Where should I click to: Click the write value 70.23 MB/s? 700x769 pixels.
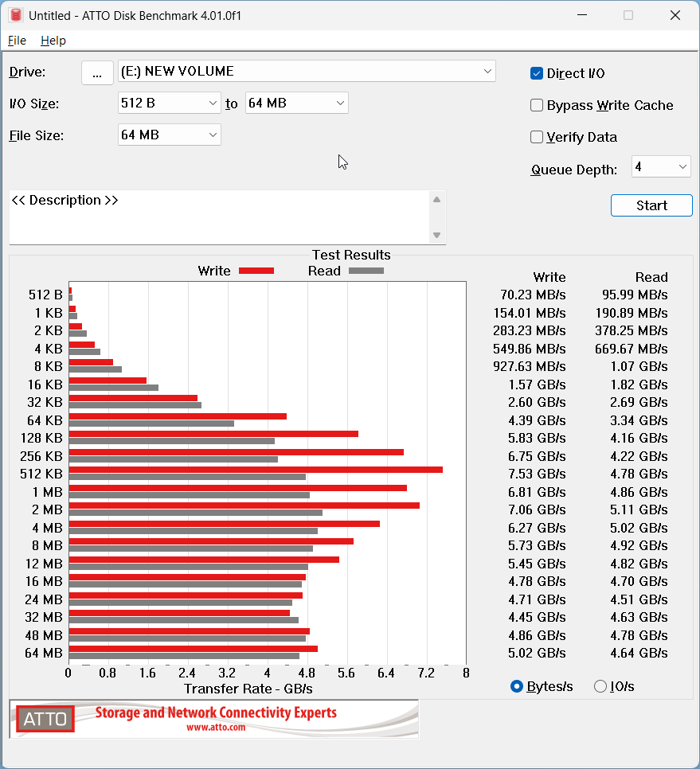pyautogui.click(x=533, y=295)
